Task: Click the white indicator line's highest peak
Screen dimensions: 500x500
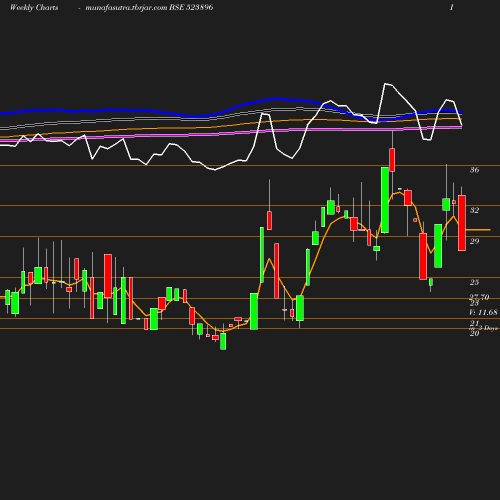Action: (x=385, y=84)
